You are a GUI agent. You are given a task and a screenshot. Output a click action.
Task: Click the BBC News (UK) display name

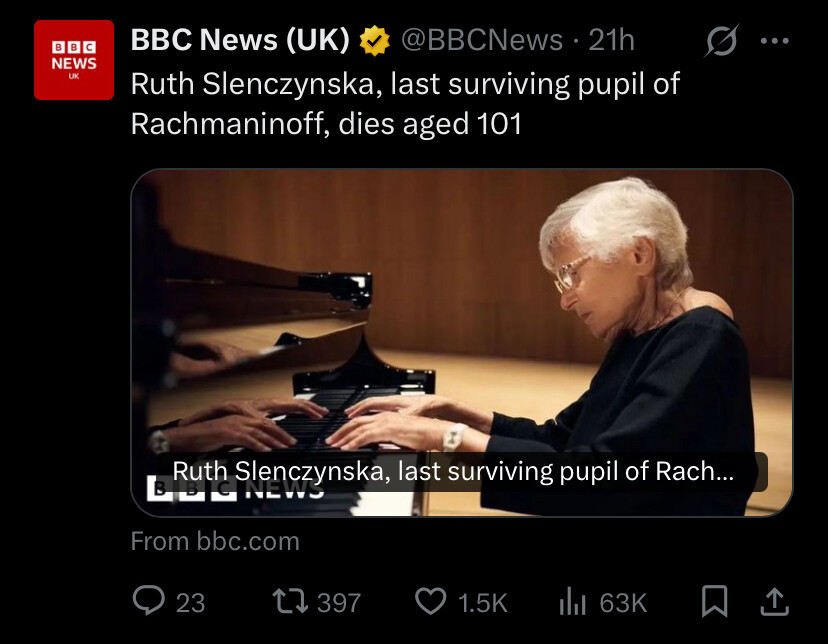tap(240, 40)
